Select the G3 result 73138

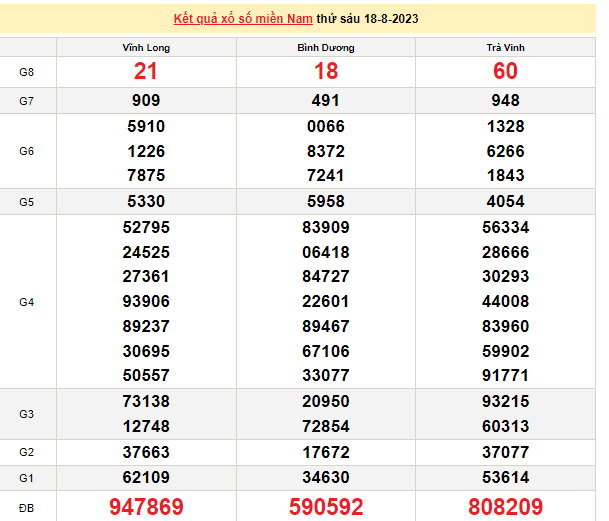tap(146, 401)
